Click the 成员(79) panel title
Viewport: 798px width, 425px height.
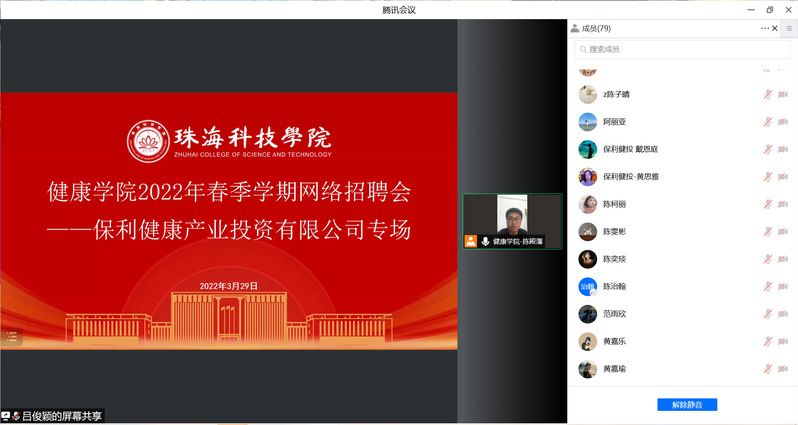click(596, 29)
